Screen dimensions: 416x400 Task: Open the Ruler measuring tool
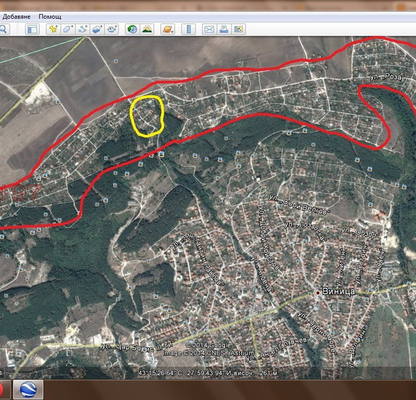(x=188, y=29)
